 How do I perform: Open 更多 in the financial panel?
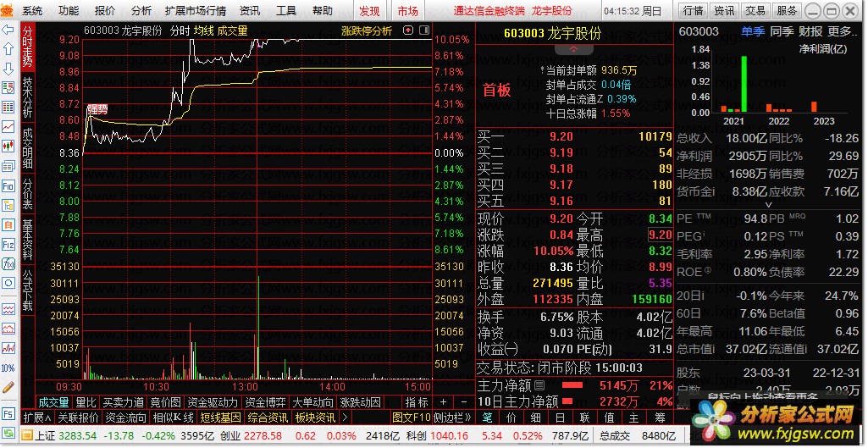840,31
